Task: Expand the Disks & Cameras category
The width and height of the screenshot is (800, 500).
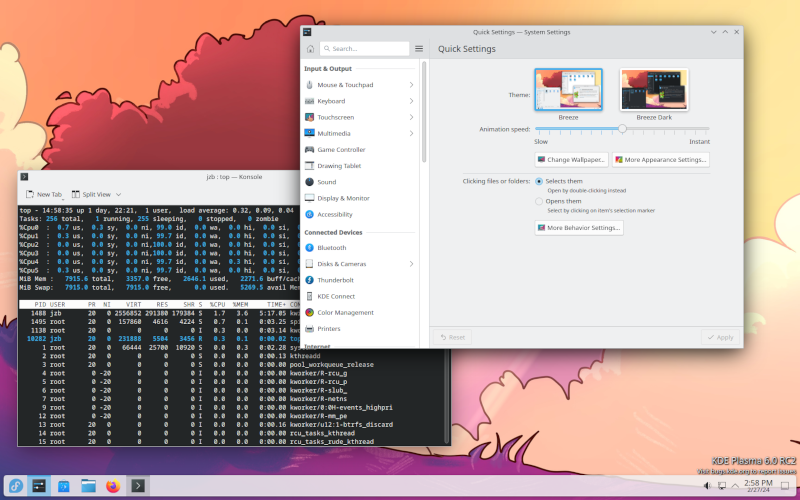Action: (x=411, y=264)
